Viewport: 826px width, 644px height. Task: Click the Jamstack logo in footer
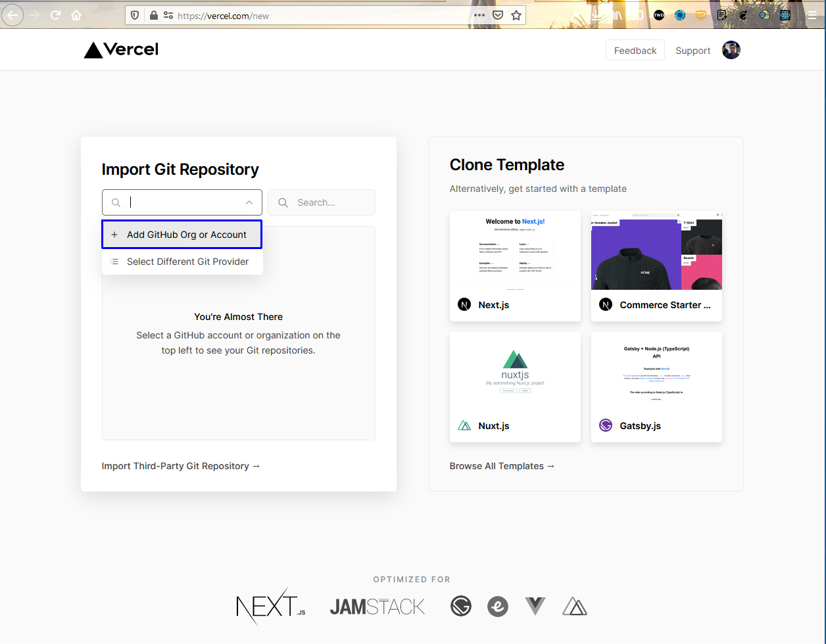(377, 607)
